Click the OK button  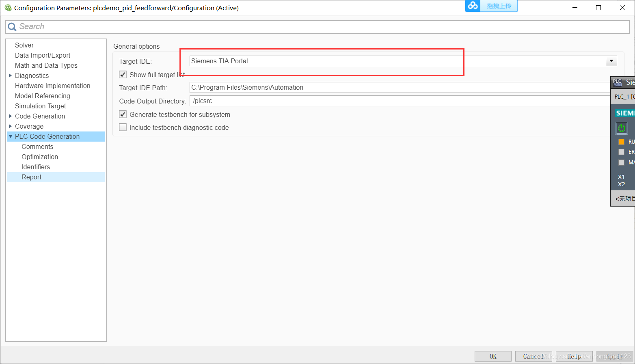(493, 356)
